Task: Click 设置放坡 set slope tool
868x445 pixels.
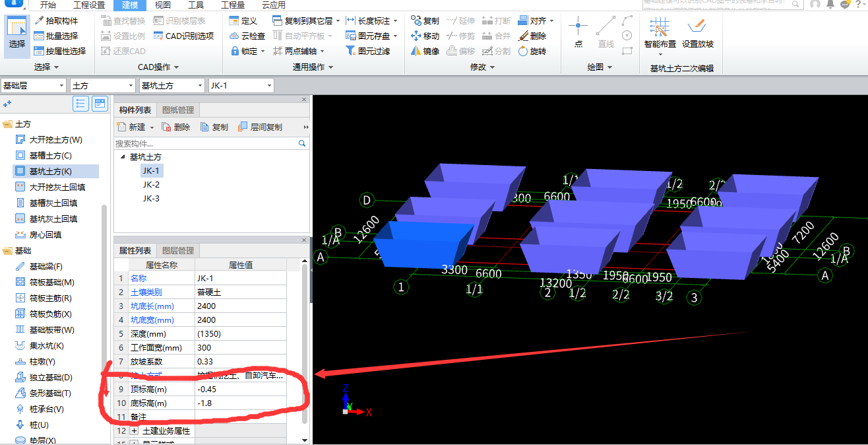Action: tap(698, 33)
